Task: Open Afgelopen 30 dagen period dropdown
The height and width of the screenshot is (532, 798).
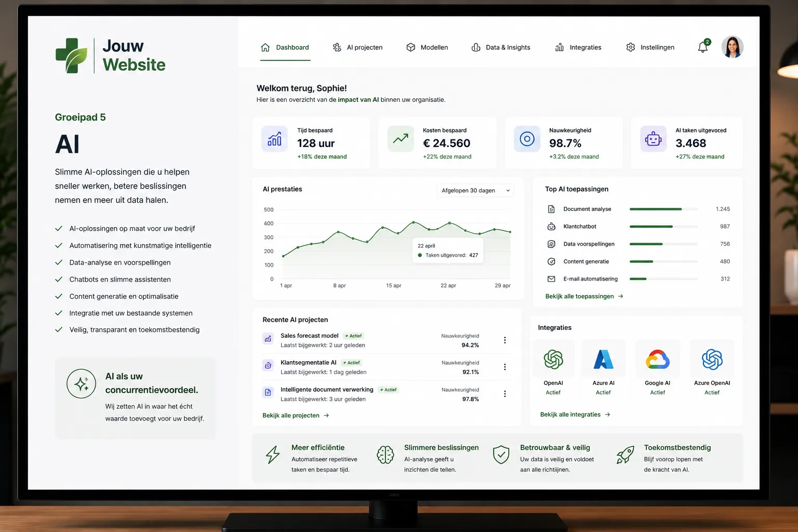Action: click(x=475, y=191)
